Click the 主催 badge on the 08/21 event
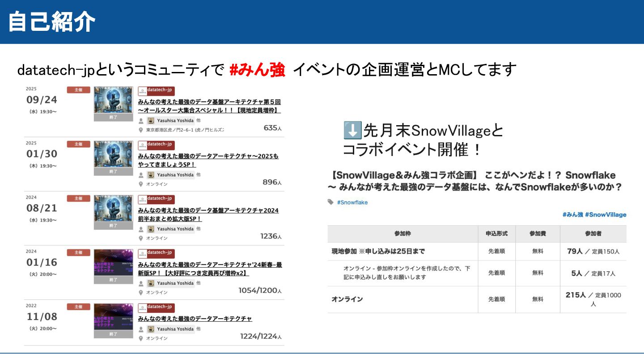Image resolution: width=644 pixels, height=362 pixels. (78, 198)
